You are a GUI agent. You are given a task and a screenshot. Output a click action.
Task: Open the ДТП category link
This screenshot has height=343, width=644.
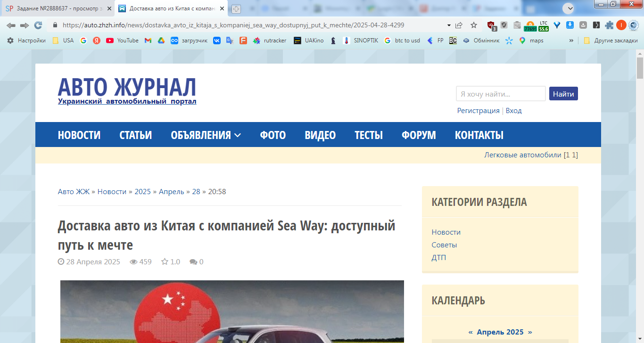tap(439, 258)
